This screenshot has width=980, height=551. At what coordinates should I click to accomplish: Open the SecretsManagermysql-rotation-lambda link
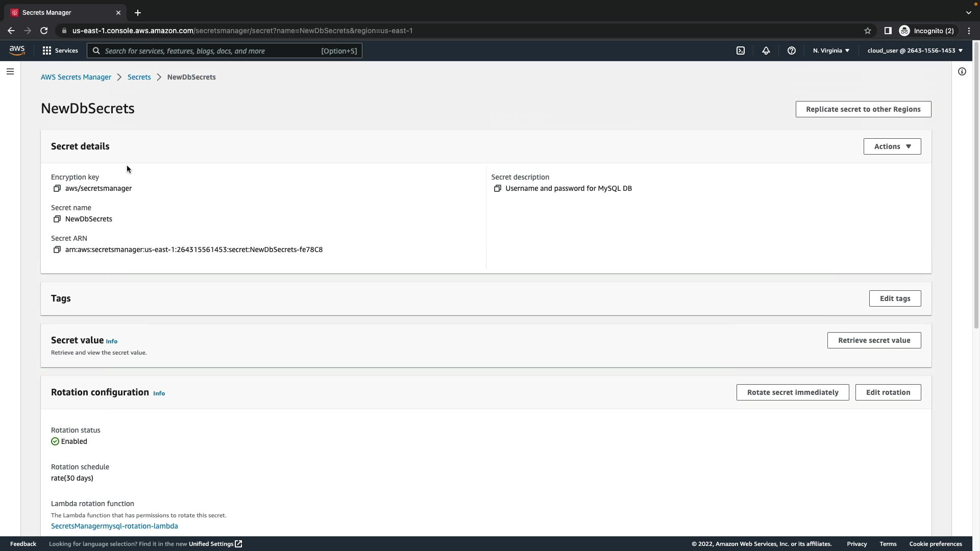[x=114, y=527]
